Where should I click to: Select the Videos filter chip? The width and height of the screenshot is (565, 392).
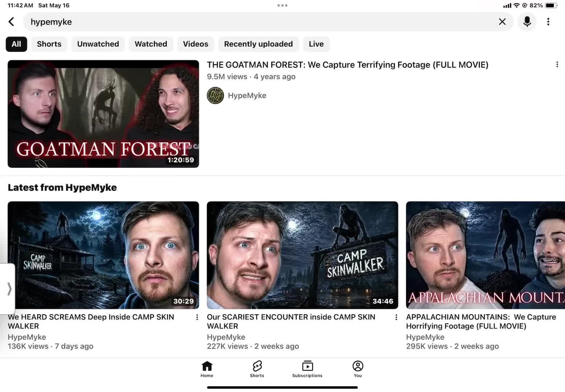click(x=196, y=44)
